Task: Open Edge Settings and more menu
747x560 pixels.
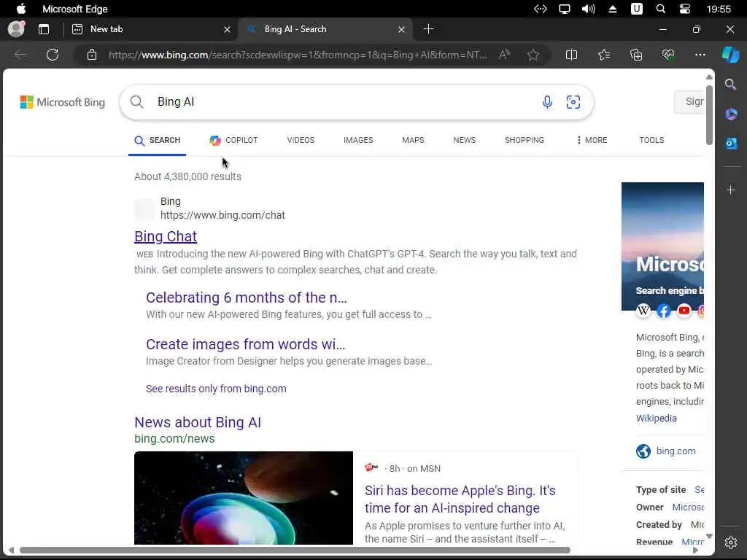Action: pyautogui.click(x=700, y=55)
